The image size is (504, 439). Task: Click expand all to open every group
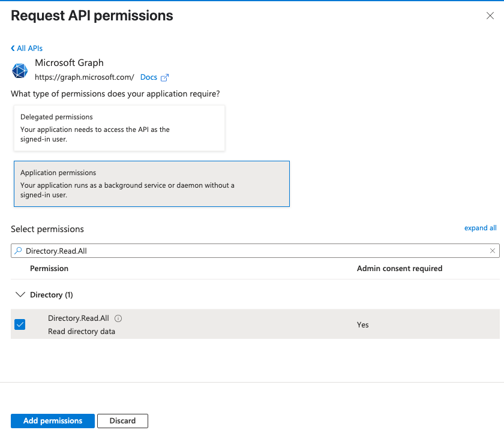481,228
